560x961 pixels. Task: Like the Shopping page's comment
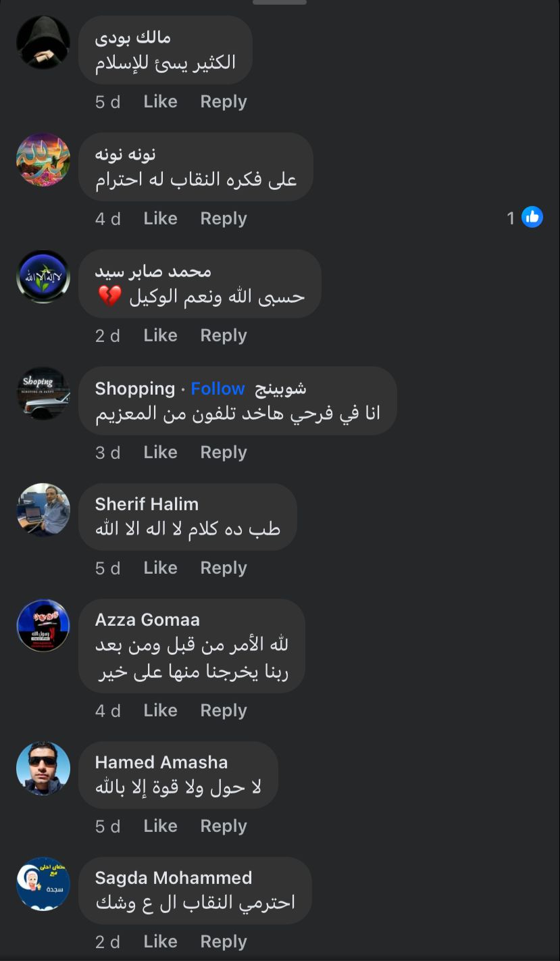(160, 453)
